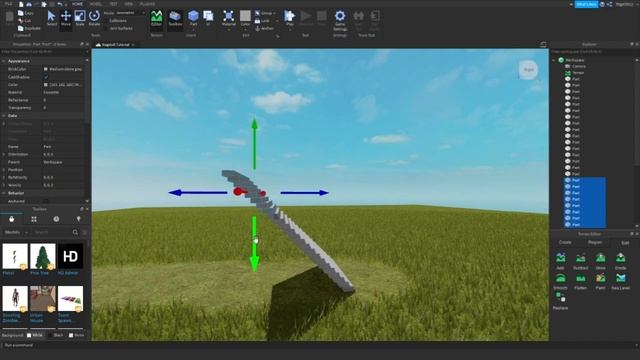Toggle the Collisions checkbox
640x360 pixels.
(x=106, y=20)
